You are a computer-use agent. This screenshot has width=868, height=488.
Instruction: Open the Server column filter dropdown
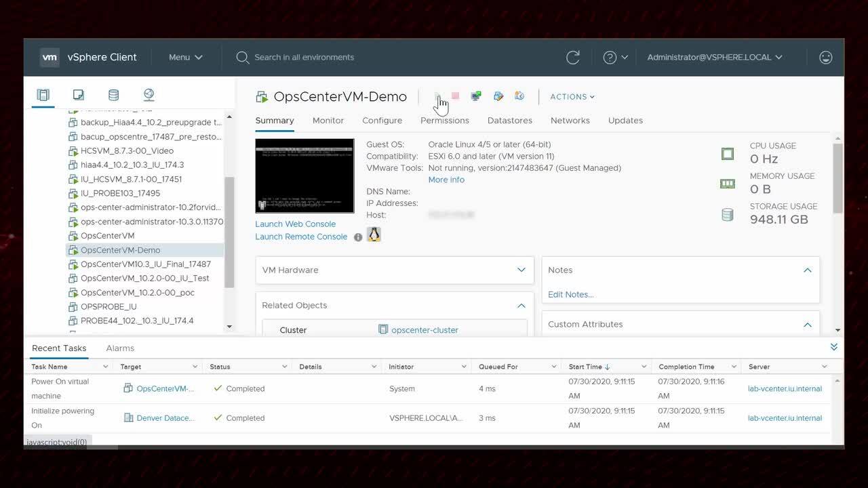(x=825, y=367)
